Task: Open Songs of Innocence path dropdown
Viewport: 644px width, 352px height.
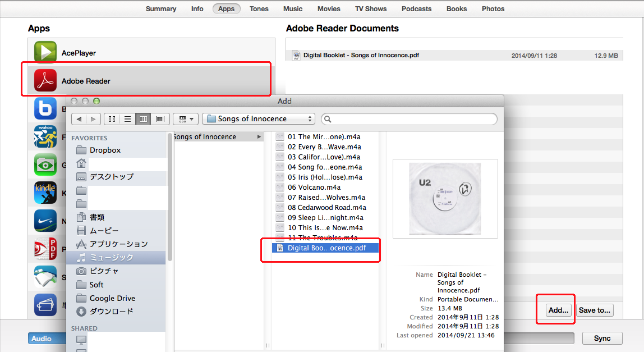Action: click(x=259, y=119)
